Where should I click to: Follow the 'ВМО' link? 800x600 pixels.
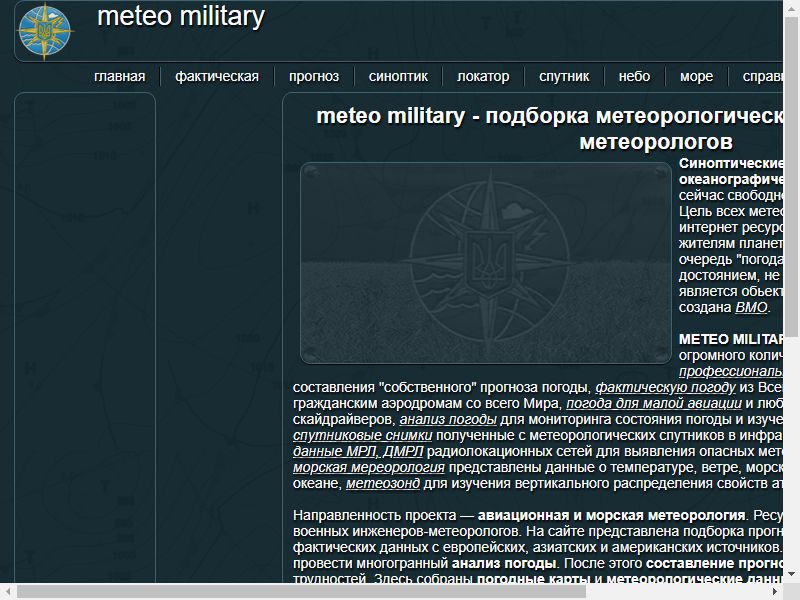(x=751, y=307)
